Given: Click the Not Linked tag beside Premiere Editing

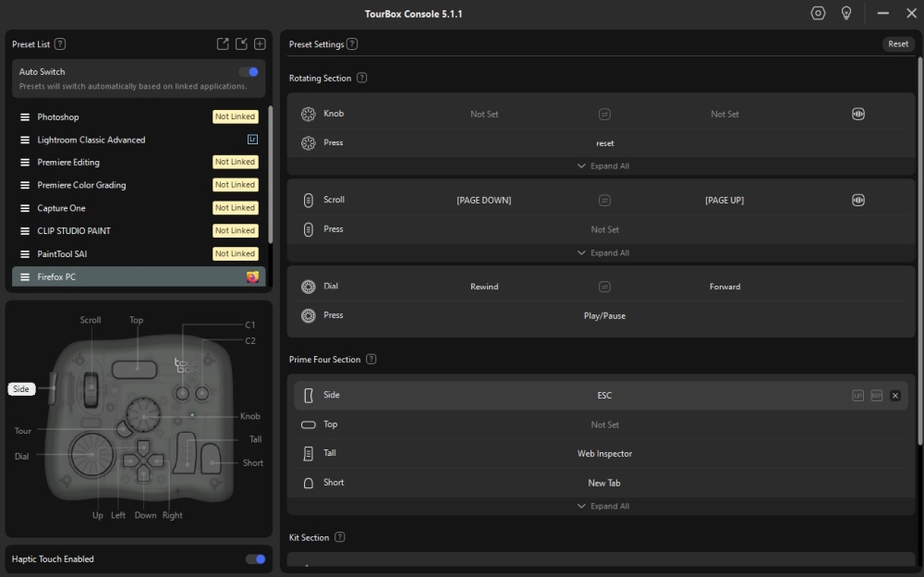Looking at the screenshot, I should point(235,161).
